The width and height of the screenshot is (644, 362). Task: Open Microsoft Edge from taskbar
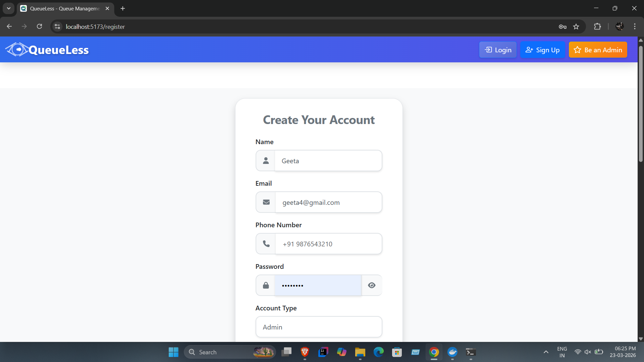379,352
